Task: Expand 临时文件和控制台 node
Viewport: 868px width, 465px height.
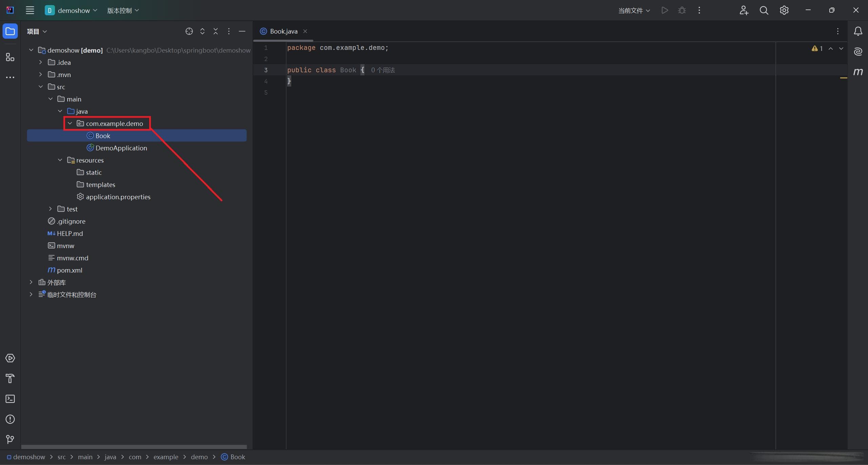Action: (x=31, y=294)
